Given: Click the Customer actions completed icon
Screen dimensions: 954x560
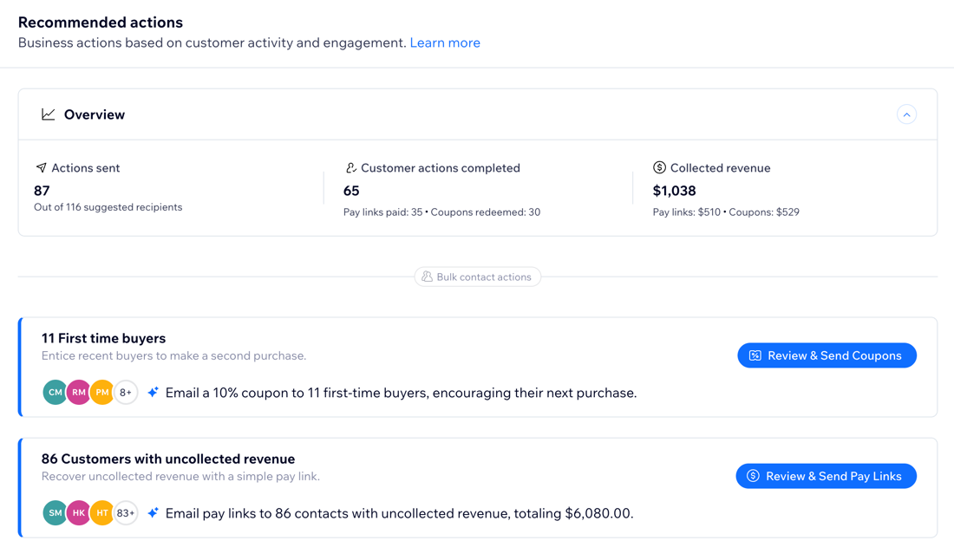Looking at the screenshot, I should 351,168.
